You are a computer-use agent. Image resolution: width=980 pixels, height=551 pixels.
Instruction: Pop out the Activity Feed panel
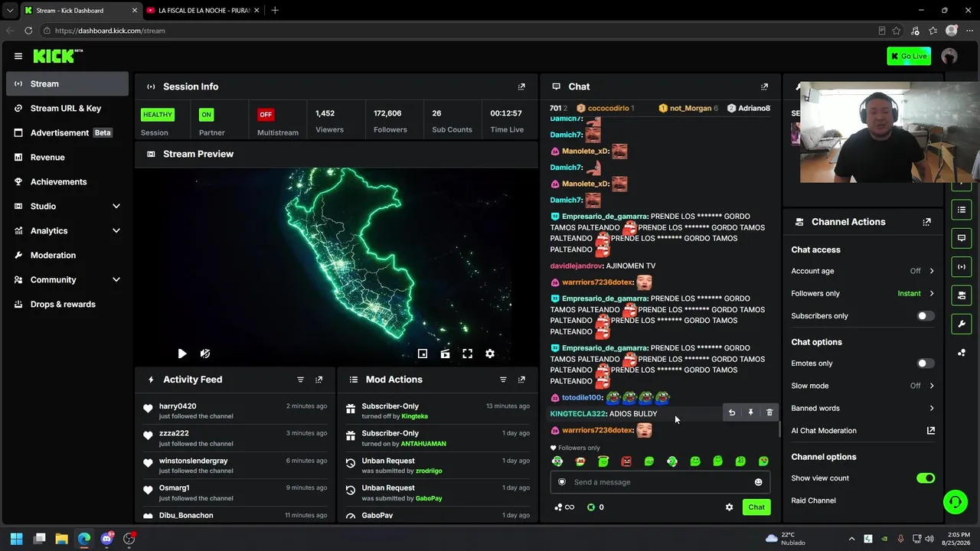pyautogui.click(x=318, y=380)
